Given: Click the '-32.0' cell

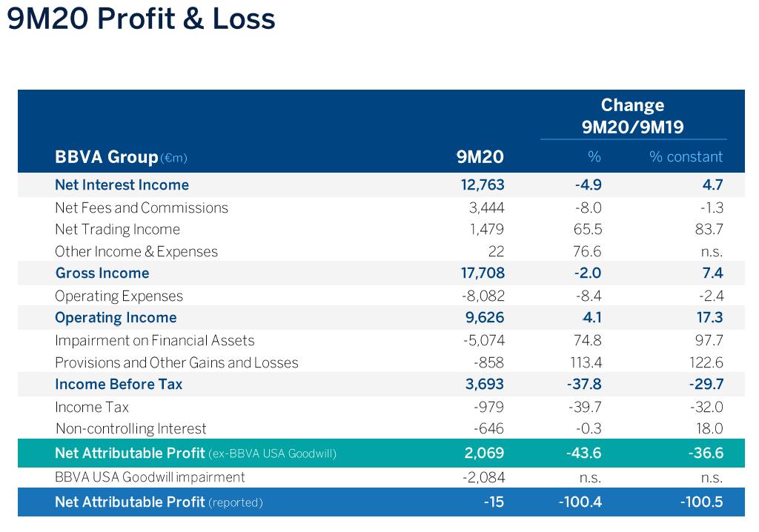Looking at the screenshot, I should [706, 407].
